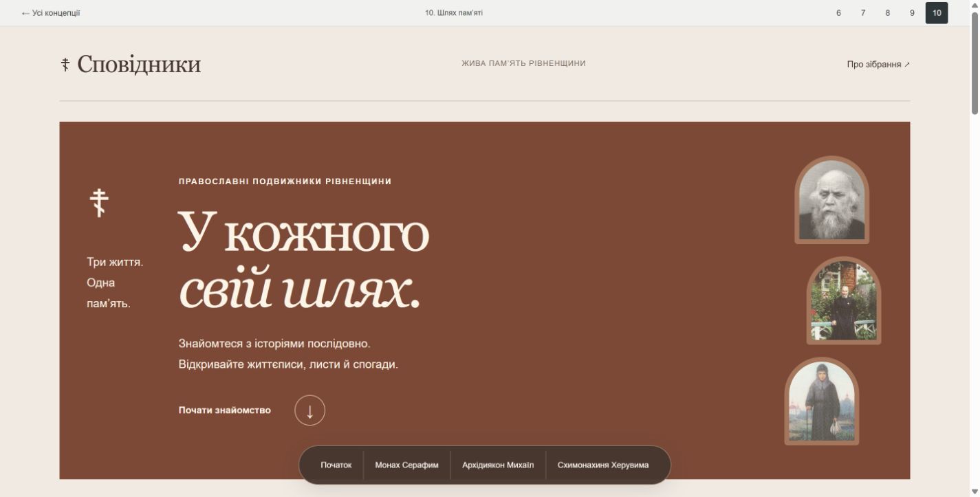Select Початок in the floating navigation
Screen dimensions: 980x497
pos(336,465)
